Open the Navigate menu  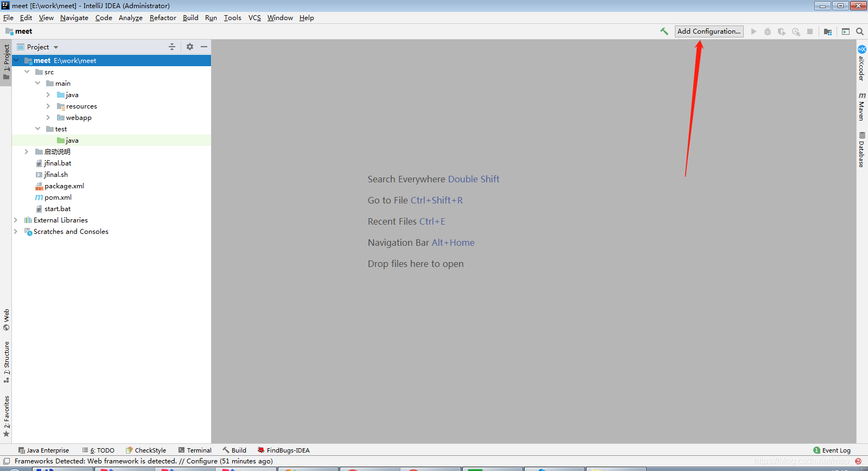point(74,17)
